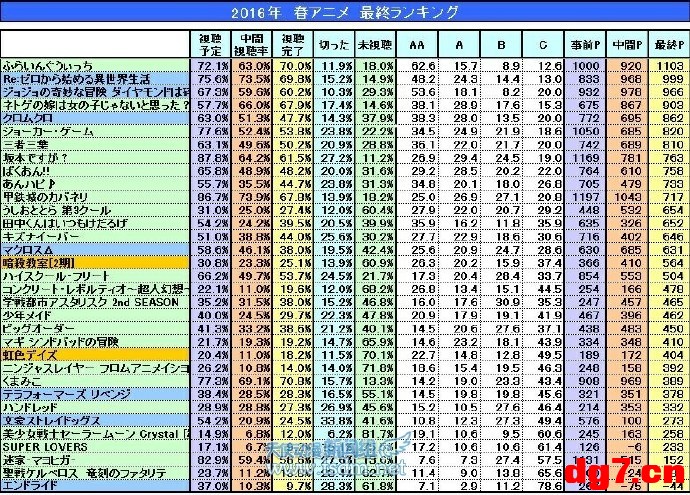690x495 pixels.
Task: Click the 中間P column header
Action: 627,44
